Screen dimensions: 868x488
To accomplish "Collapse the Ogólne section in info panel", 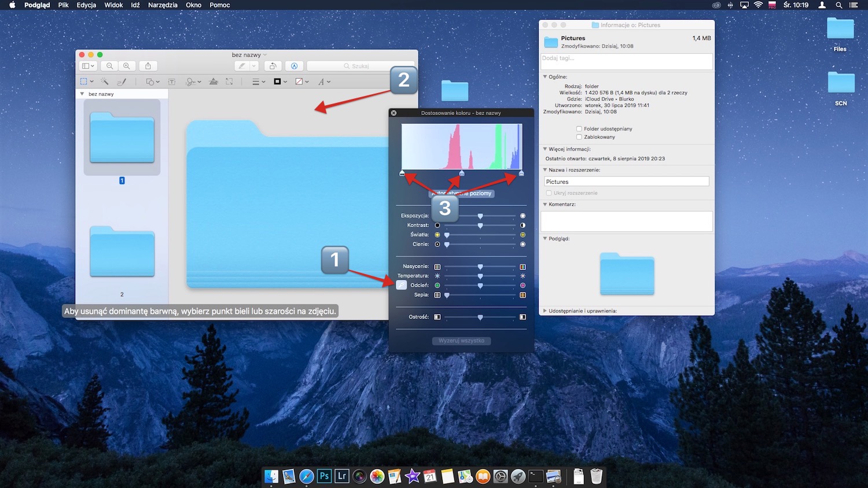I will coord(544,76).
